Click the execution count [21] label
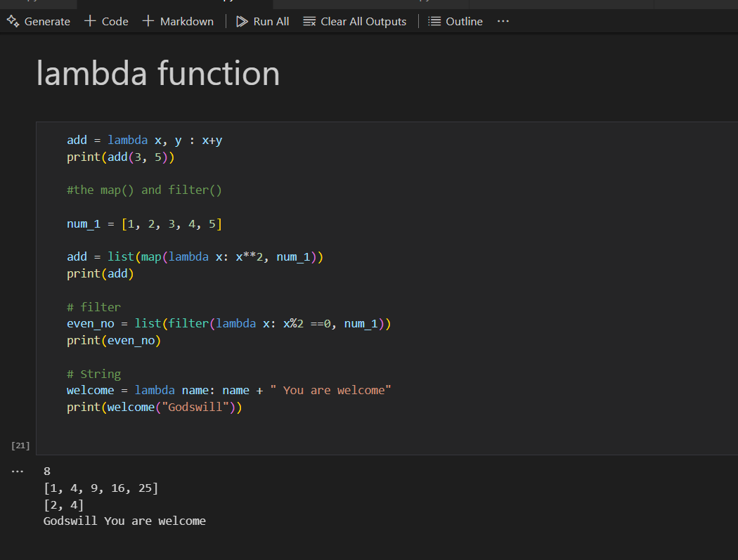738x560 pixels. point(21,445)
